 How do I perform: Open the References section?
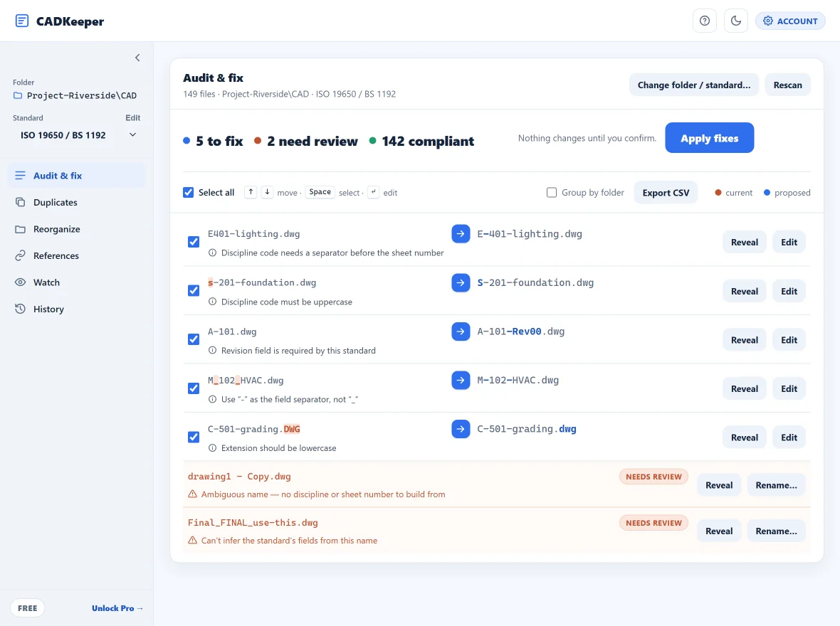pos(76,256)
